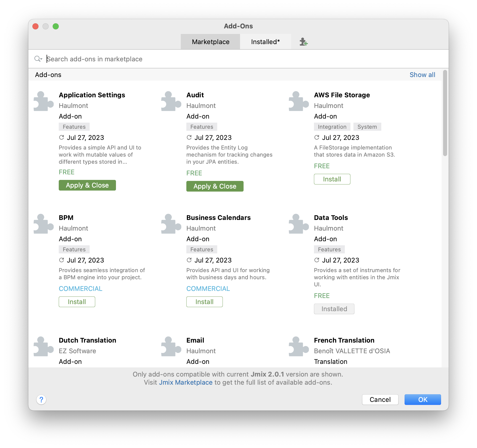Install the BPM add-on
Screen dimensions: 477x448
point(77,302)
